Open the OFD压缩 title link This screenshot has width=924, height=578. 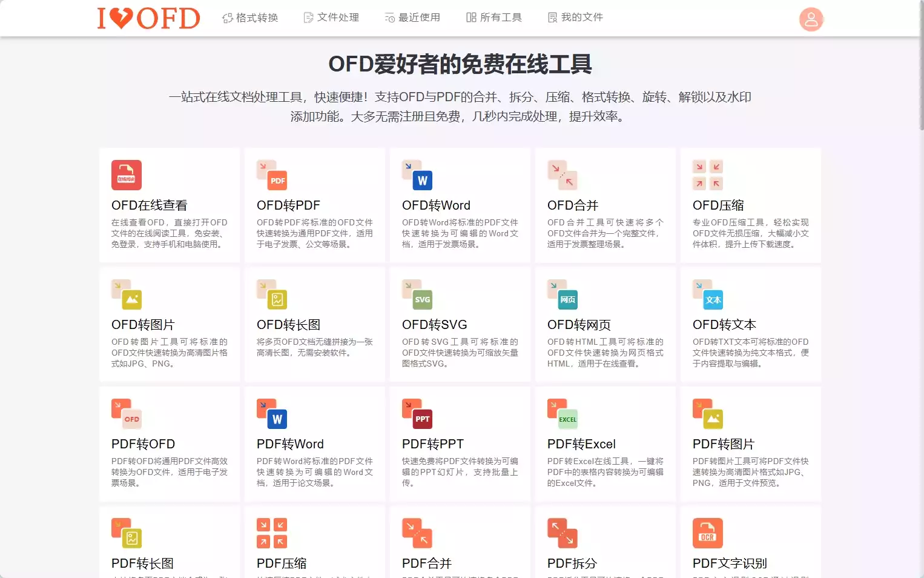718,205
